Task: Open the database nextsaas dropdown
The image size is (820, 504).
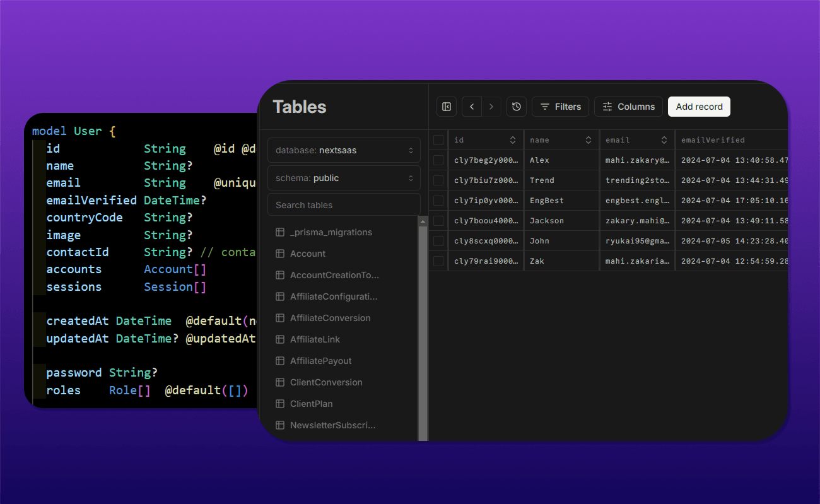Action: coord(344,150)
